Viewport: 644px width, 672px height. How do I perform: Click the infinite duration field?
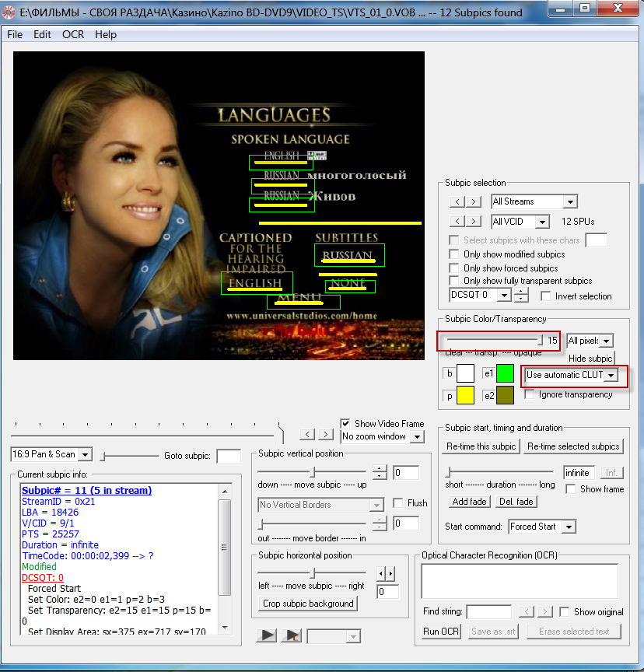point(579,473)
